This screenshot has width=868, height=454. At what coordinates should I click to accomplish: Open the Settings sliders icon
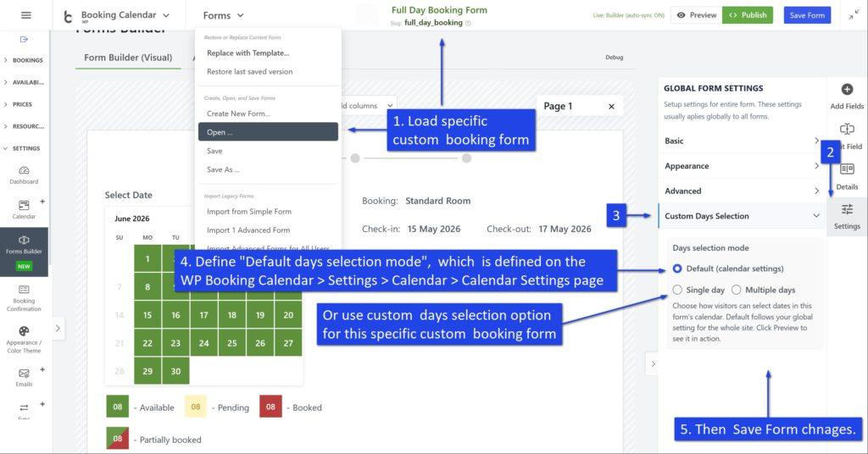pos(847,209)
